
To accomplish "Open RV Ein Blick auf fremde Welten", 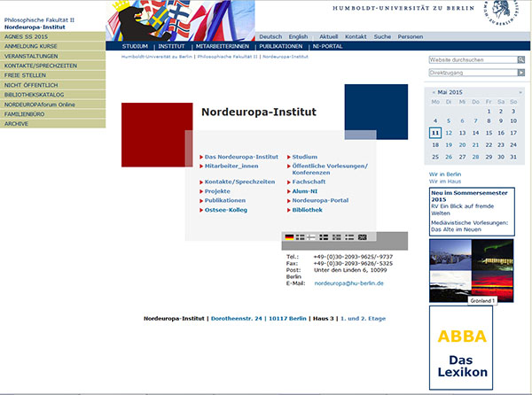I will tap(462, 210).
